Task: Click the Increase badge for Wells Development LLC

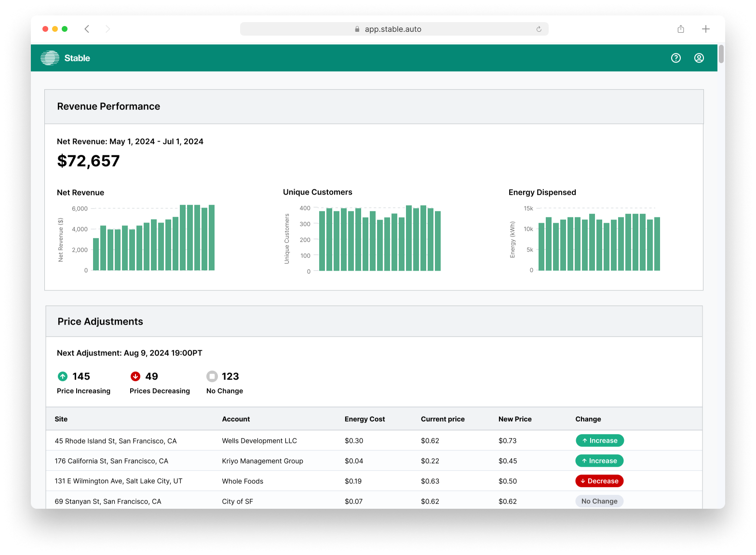Action: coord(599,440)
